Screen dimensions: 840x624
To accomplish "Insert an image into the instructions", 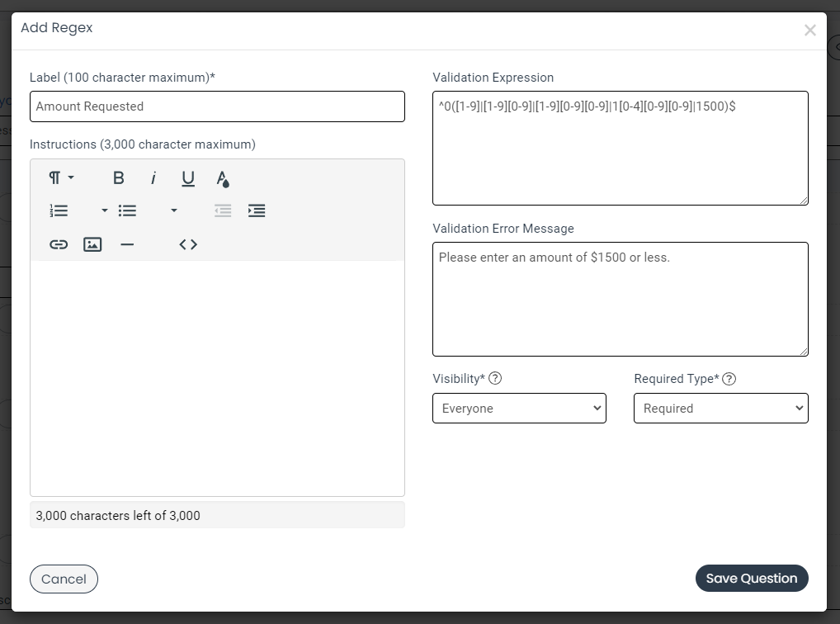I will [92, 244].
